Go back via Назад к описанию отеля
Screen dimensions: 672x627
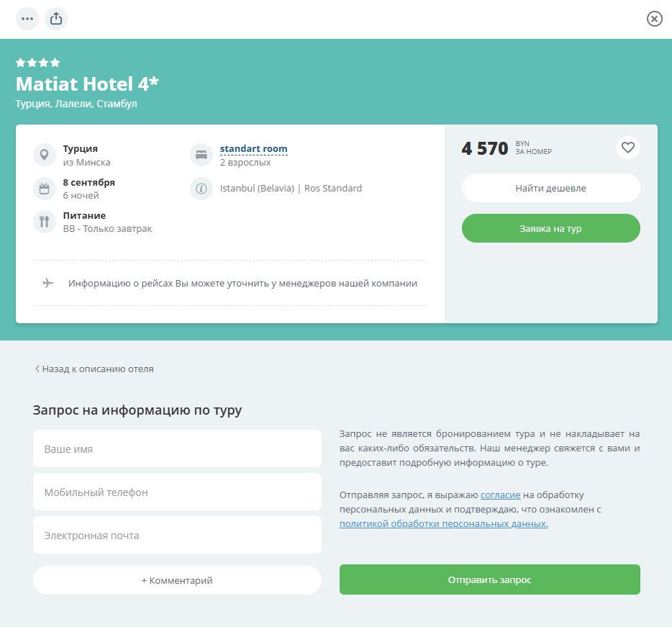pos(94,369)
